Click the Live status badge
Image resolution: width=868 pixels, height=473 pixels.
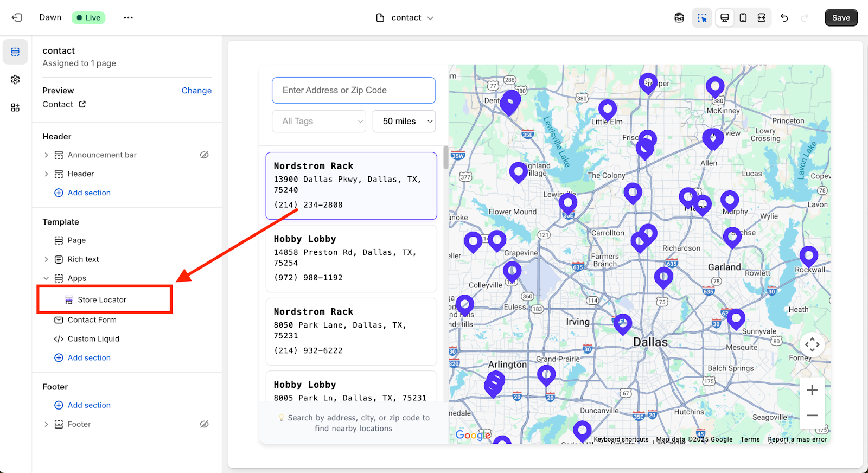(88, 18)
